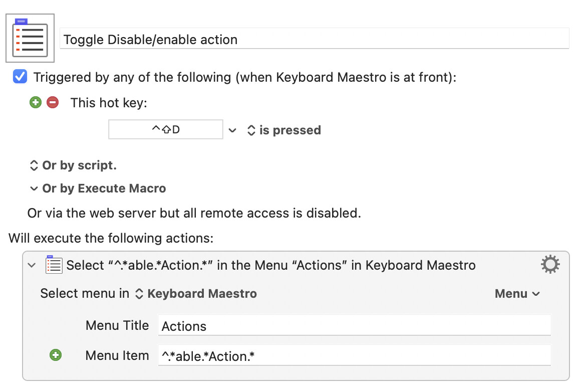Toggle the Triggered by any checkbox
588x391 pixels.
click(x=20, y=77)
